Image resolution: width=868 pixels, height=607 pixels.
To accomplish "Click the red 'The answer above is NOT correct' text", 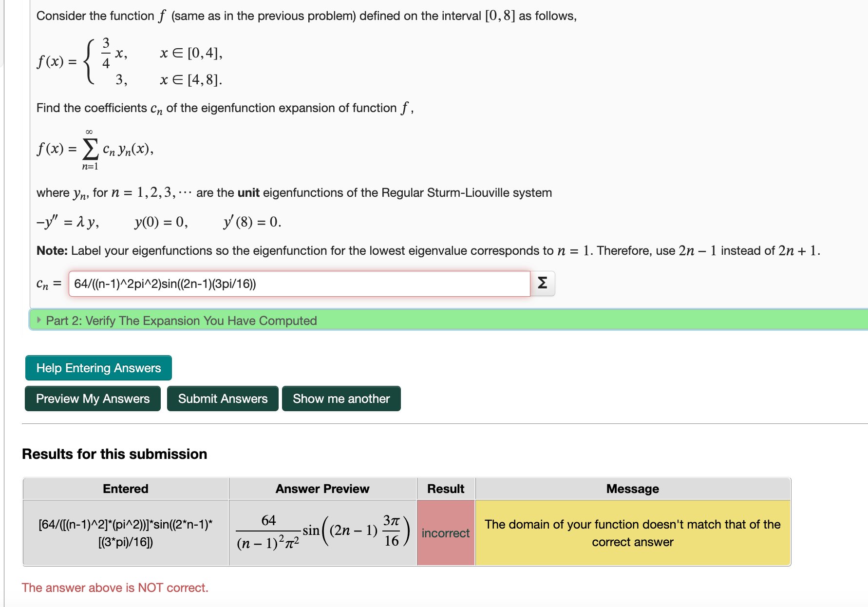I will [114, 588].
